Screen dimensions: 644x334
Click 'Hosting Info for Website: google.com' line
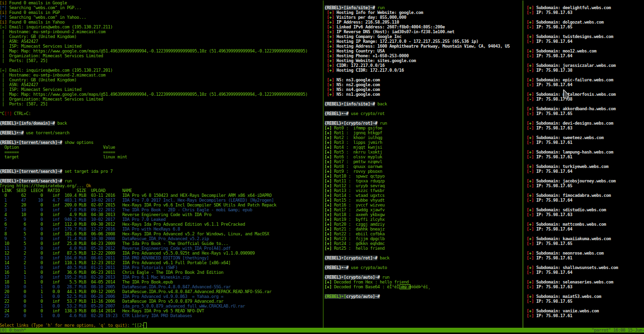pos(375,13)
